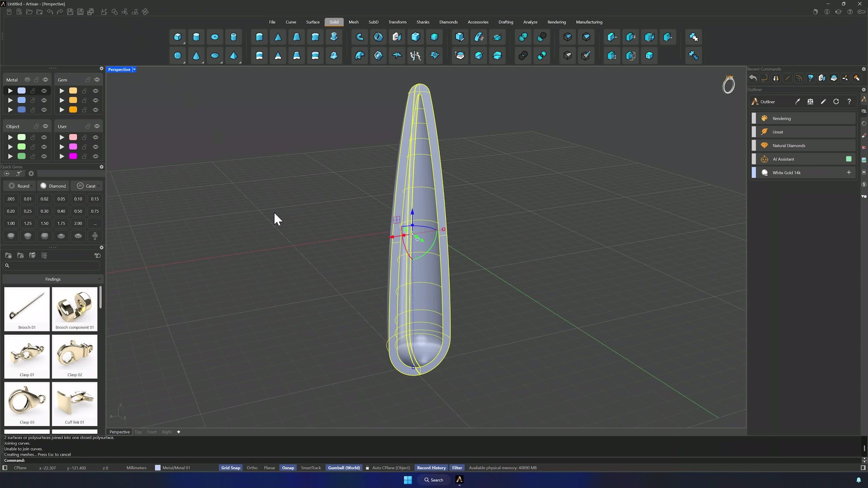
Task: Switch to the Front viewport tab
Action: (152, 432)
